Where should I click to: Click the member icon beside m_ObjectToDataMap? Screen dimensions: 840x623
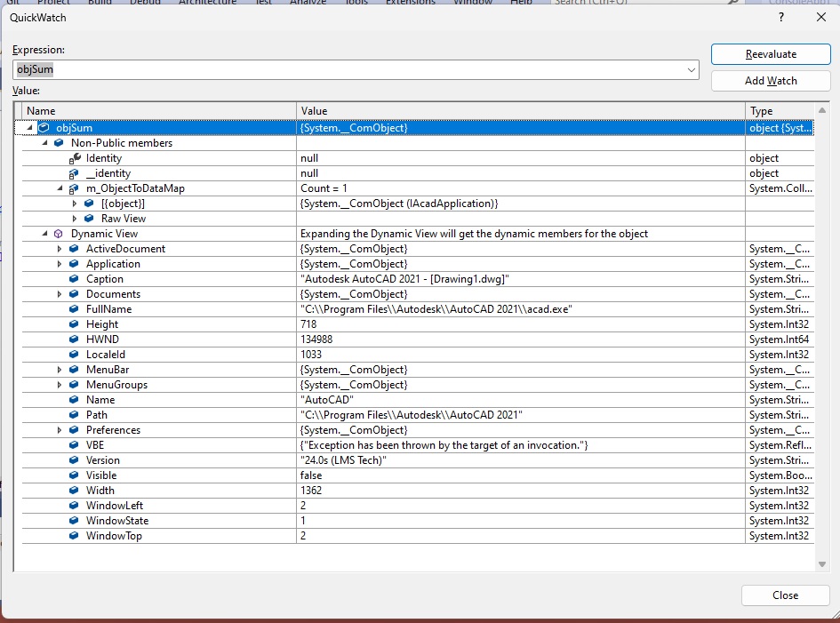[x=74, y=188]
